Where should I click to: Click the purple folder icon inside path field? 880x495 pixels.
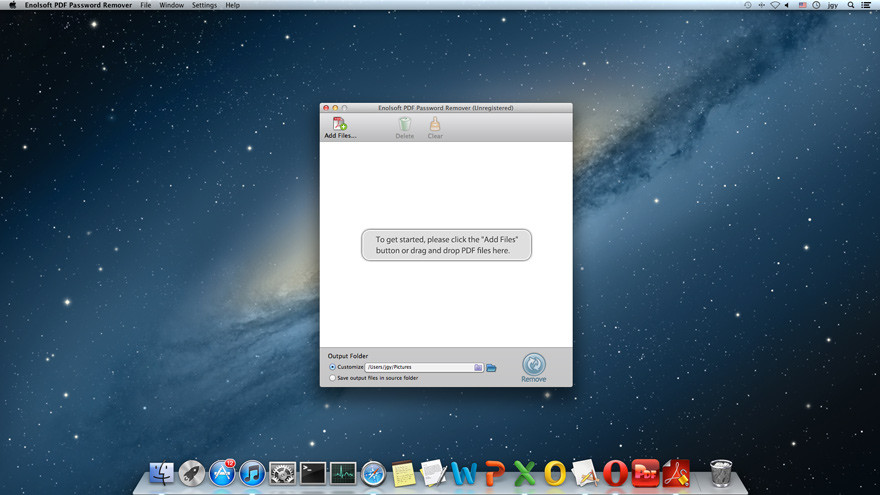(x=478, y=367)
